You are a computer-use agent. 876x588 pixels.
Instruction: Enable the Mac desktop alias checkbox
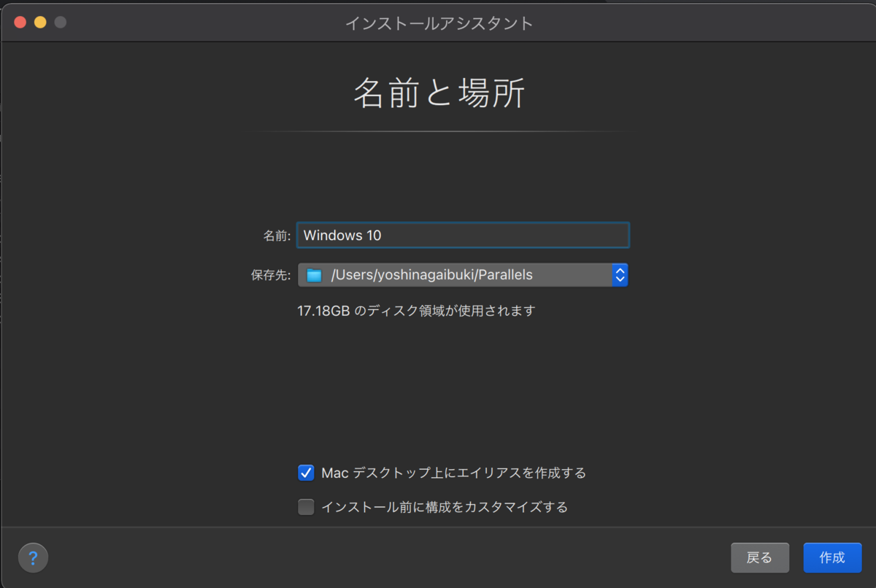(x=306, y=473)
